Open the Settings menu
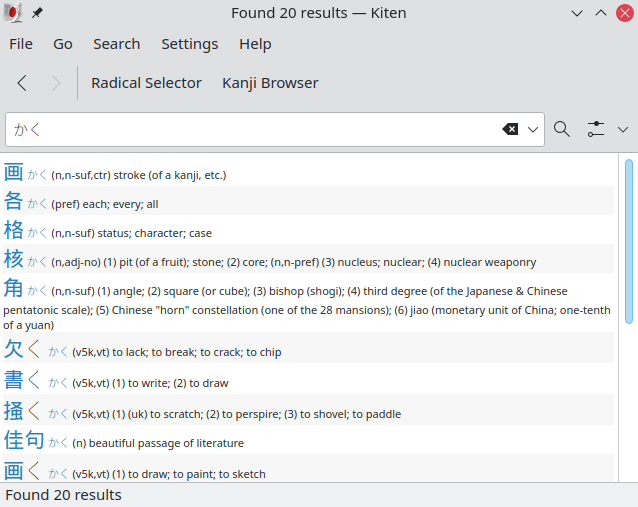The height and width of the screenshot is (507, 638). (x=189, y=44)
